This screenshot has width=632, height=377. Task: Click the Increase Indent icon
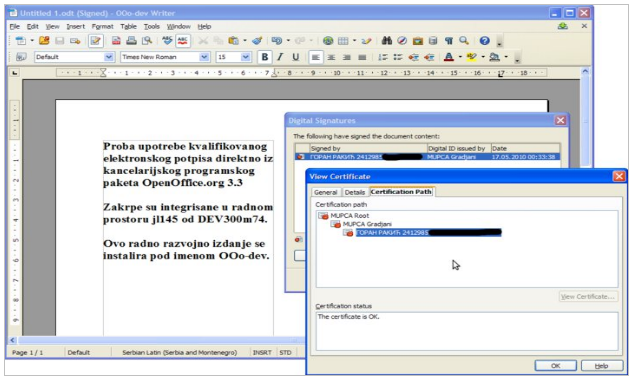point(429,57)
